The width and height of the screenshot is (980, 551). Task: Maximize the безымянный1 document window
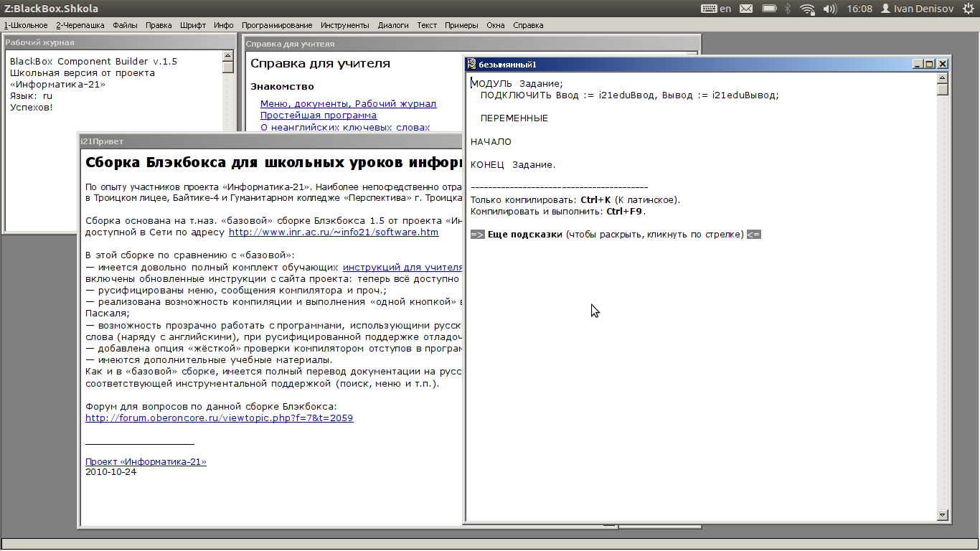pos(930,64)
